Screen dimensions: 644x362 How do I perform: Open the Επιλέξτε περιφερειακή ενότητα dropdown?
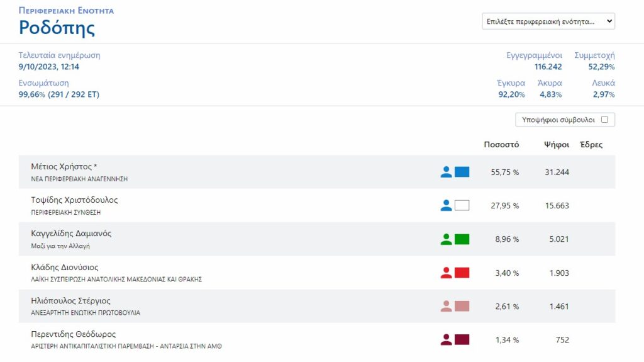pos(548,21)
